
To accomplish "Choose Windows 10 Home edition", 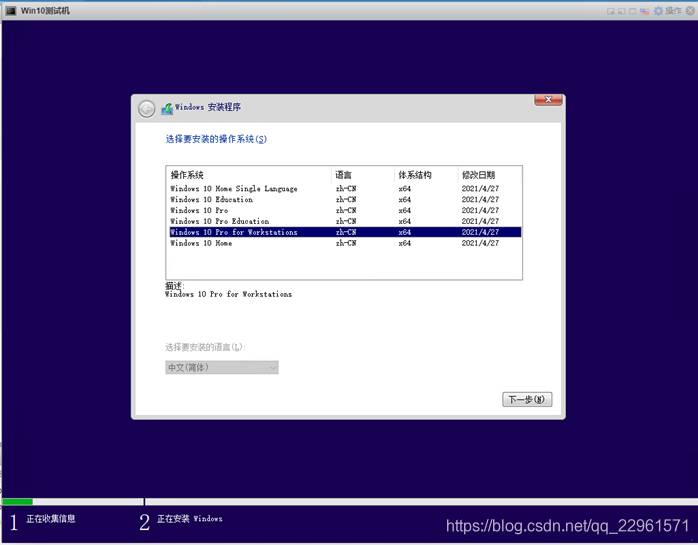I will point(201,243).
